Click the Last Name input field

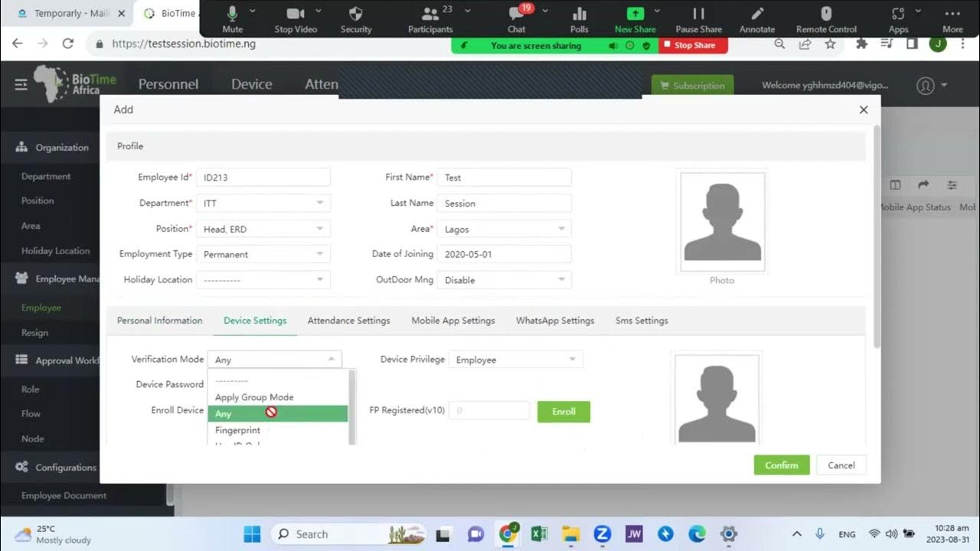(505, 204)
